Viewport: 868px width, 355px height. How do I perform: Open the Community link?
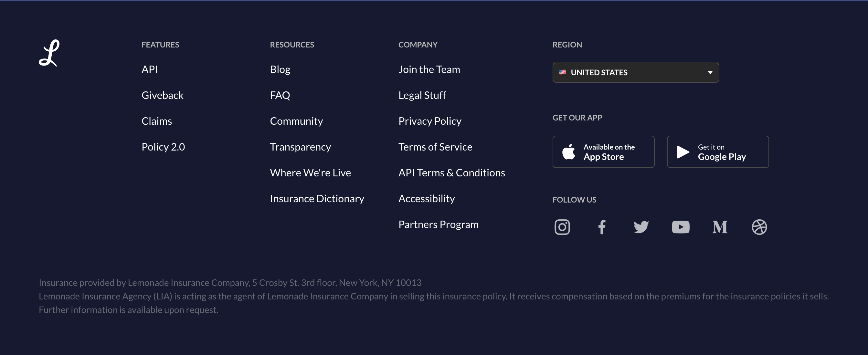click(296, 121)
